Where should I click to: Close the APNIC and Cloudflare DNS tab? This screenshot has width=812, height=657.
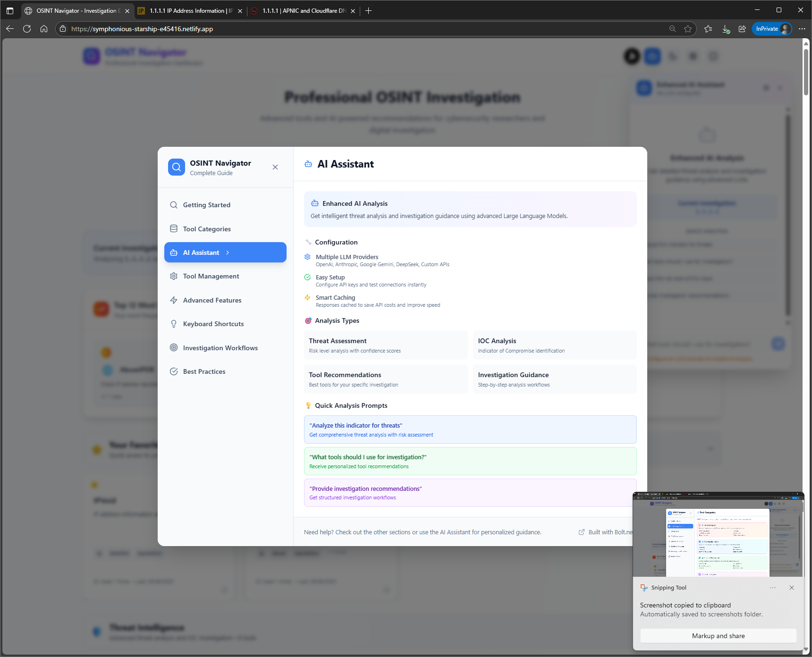pyautogui.click(x=353, y=11)
